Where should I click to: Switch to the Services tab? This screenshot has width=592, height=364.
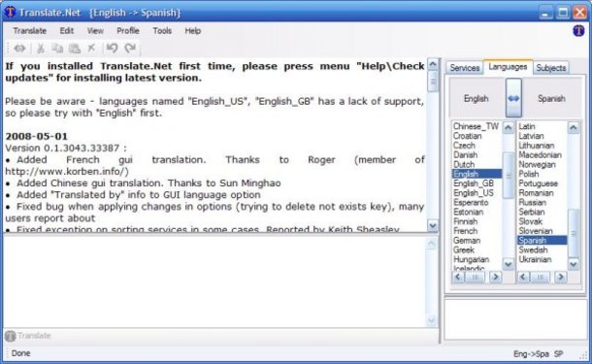465,68
